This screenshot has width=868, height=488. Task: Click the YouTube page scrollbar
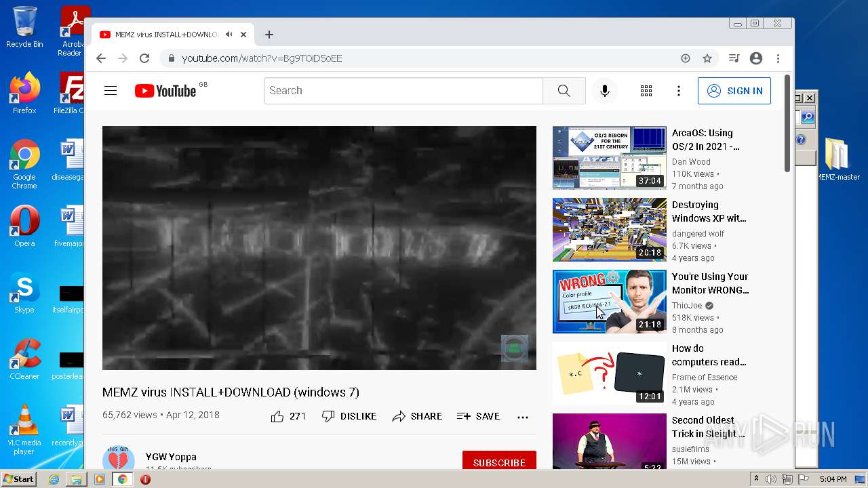(787, 123)
